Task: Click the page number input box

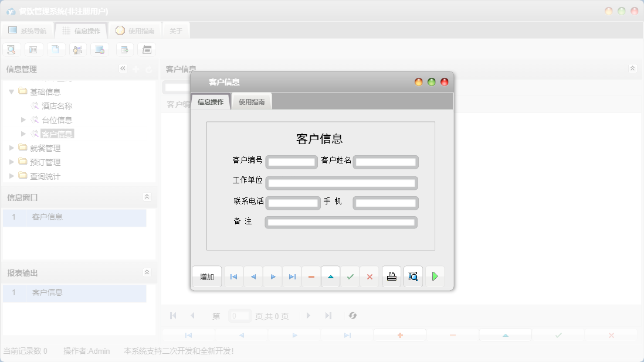Action: click(x=239, y=315)
